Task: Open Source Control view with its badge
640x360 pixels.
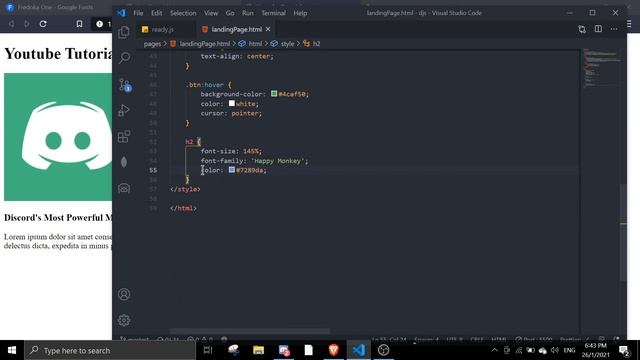Action: (x=124, y=84)
